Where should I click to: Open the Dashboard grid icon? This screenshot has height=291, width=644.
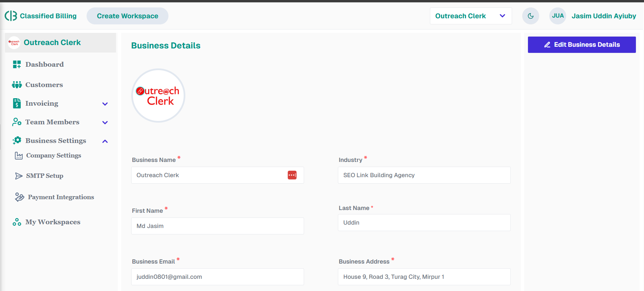point(17,64)
